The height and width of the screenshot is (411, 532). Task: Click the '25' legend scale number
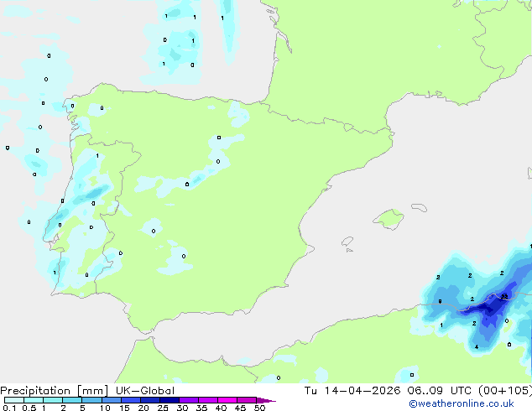point(163,408)
